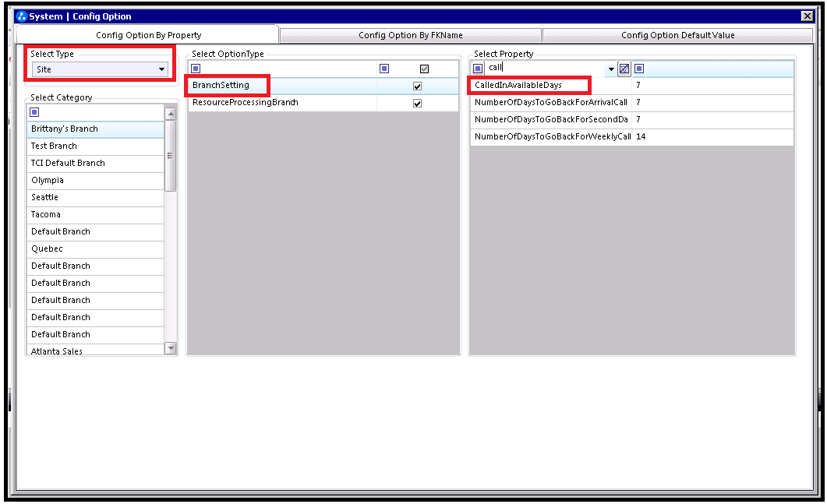Select the NumberOfDaysToGoBackForArrivalCall property
The height and width of the screenshot is (504, 827).
550,103
